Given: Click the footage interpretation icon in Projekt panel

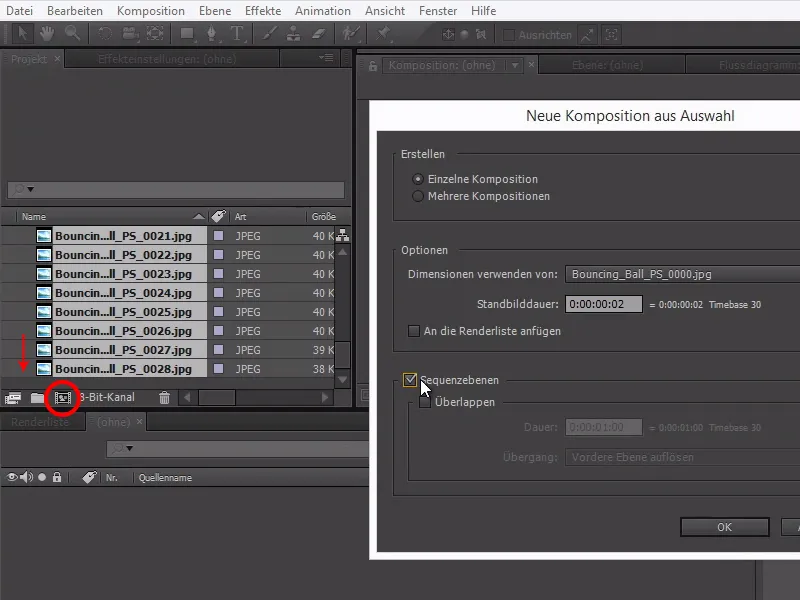Looking at the screenshot, I should pos(13,397).
